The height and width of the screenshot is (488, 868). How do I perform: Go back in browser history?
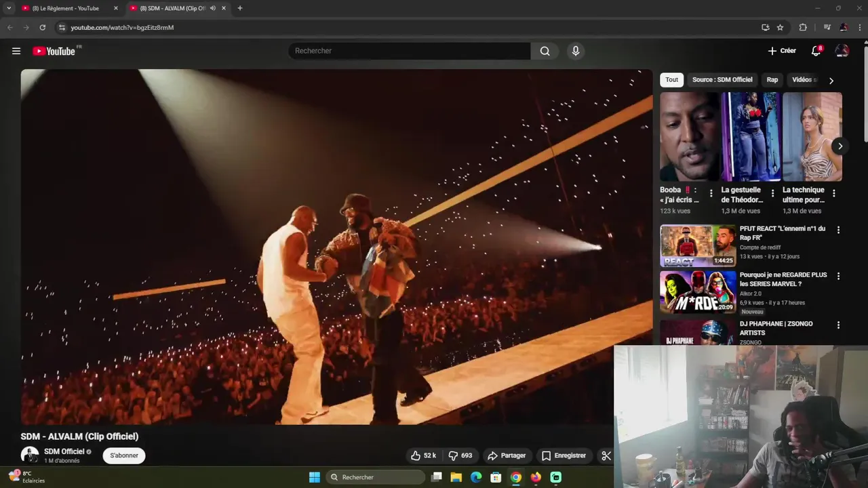(9, 28)
